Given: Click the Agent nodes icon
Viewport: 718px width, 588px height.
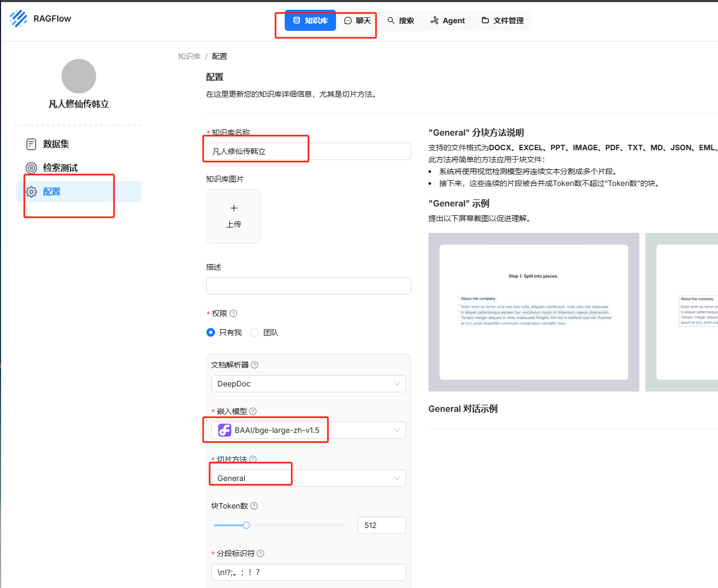Looking at the screenshot, I should click(x=434, y=21).
